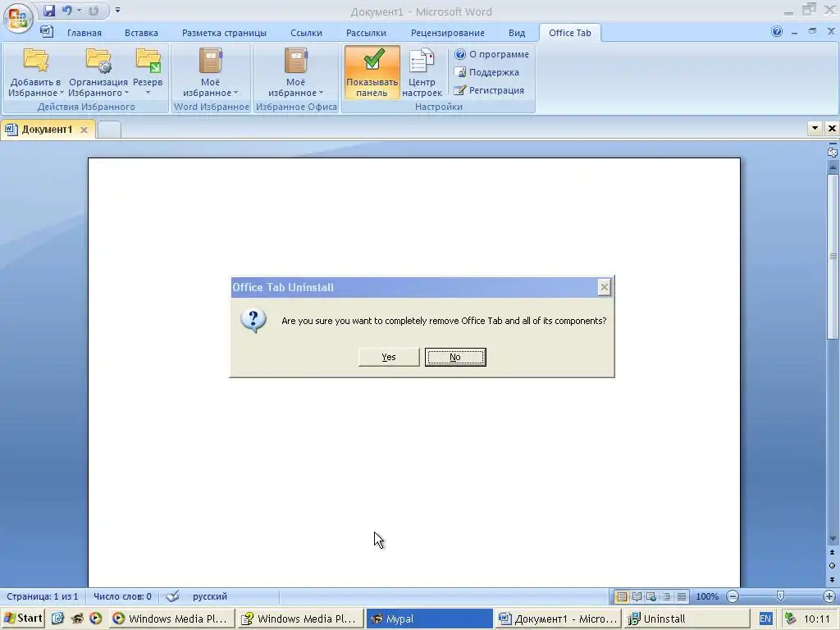Click русский language indicator in status bar
This screenshot has width=840, height=630.
tap(210, 596)
